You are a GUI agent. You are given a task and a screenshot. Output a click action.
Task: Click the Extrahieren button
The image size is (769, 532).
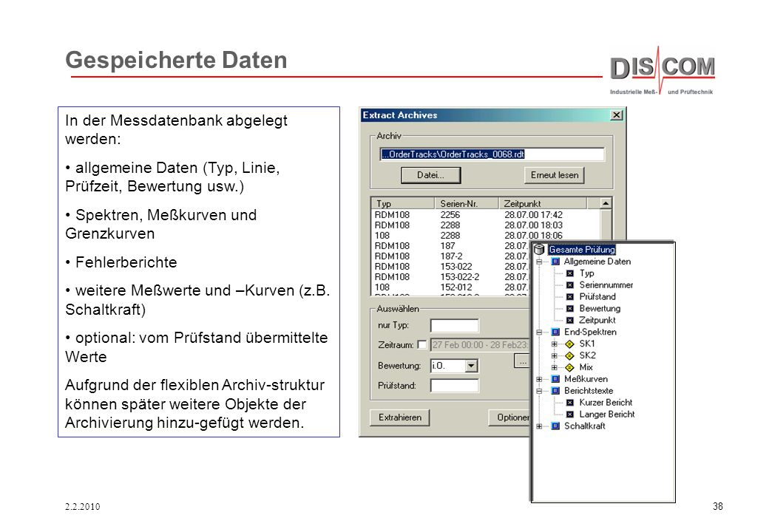click(400, 417)
